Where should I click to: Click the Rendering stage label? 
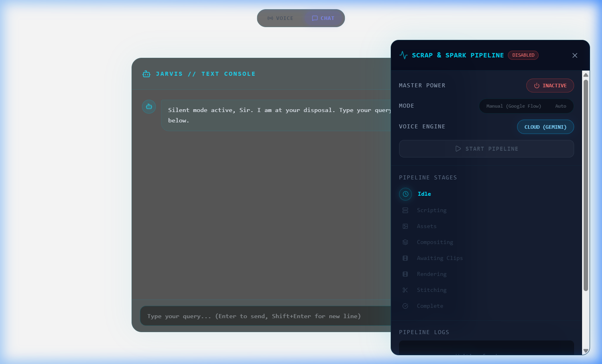(432, 274)
